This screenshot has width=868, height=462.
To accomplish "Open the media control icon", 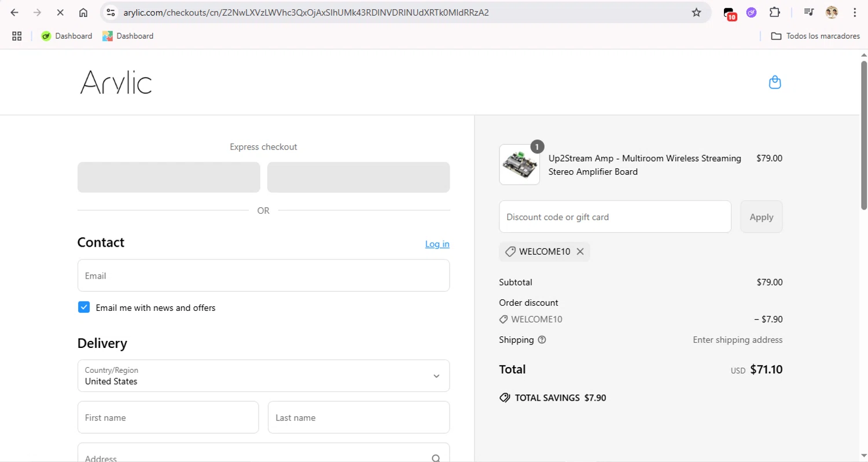I will pyautogui.click(x=809, y=12).
